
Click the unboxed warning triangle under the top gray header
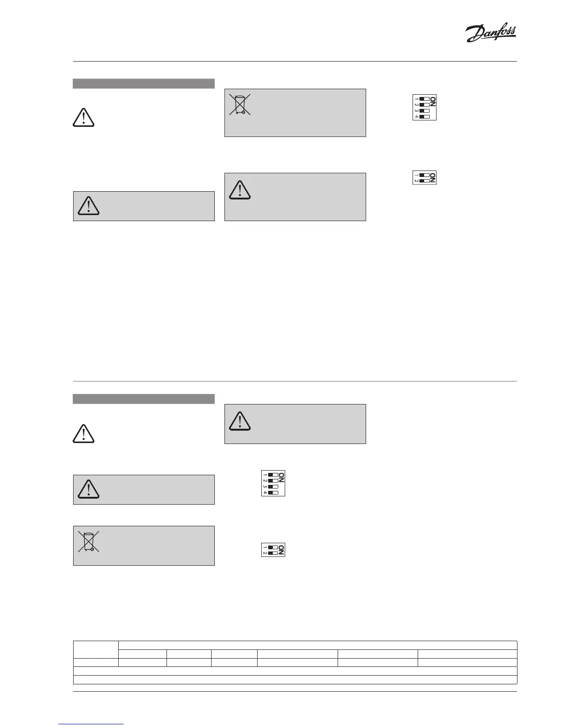tap(83, 117)
